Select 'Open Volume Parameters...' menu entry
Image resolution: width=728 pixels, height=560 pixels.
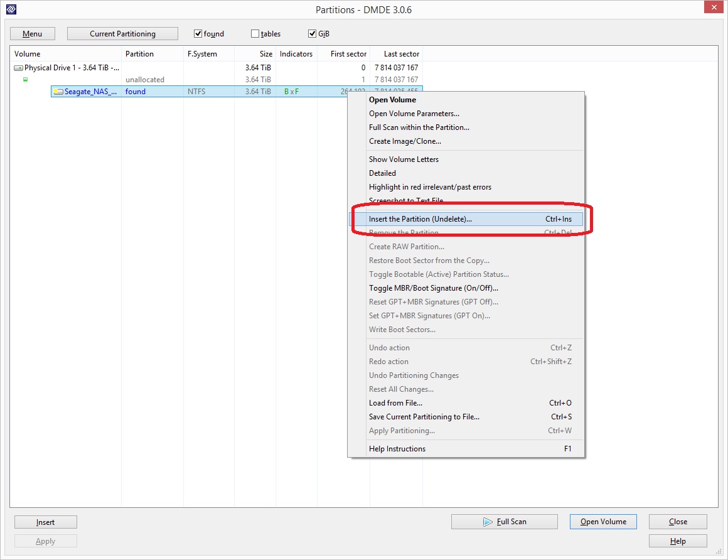coord(466,114)
